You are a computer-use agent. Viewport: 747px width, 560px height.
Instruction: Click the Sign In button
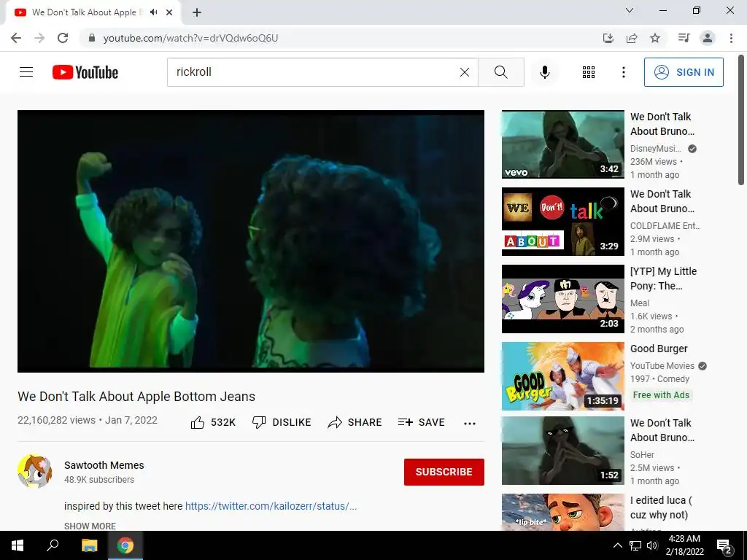pyautogui.click(x=684, y=72)
